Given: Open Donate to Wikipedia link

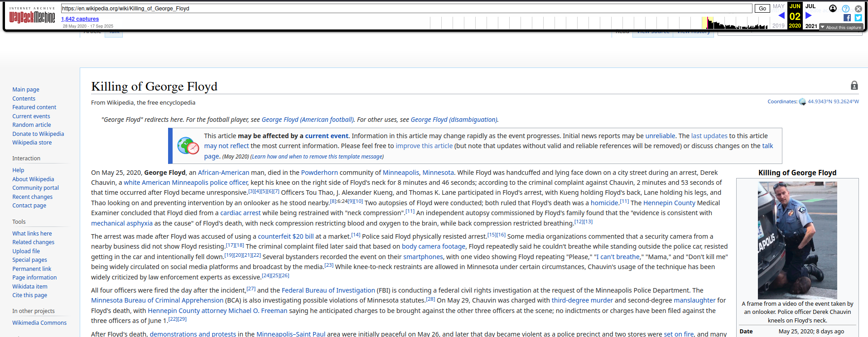Looking at the screenshot, I should [38, 134].
